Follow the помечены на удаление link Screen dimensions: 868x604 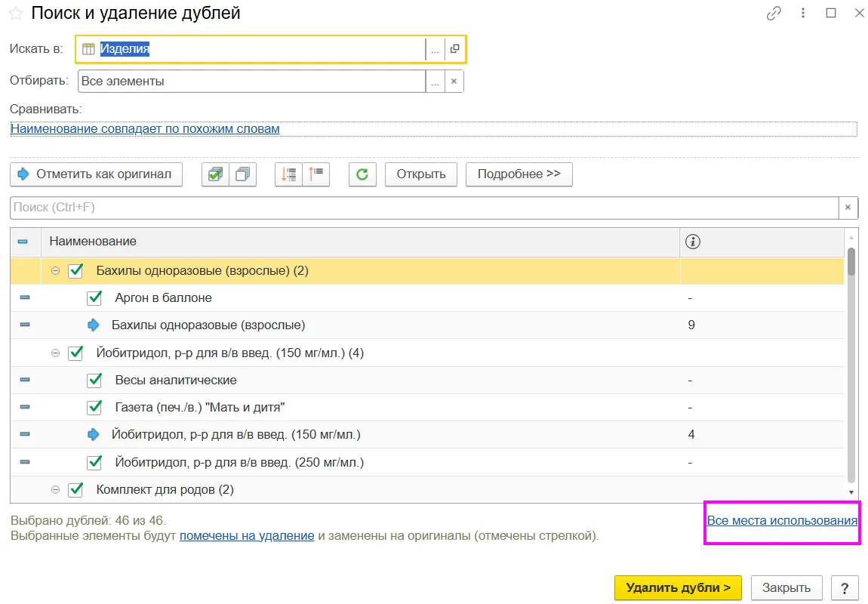247,536
